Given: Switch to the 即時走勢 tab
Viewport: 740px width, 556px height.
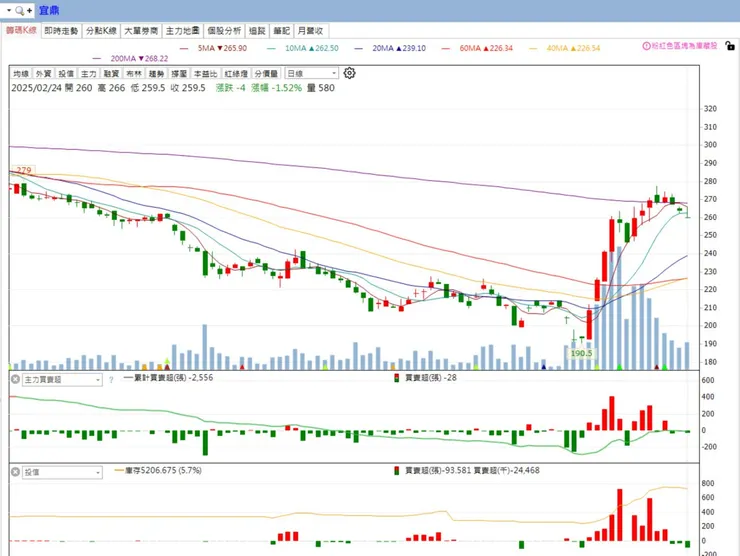Looking at the screenshot, I should tap(61, 31).
